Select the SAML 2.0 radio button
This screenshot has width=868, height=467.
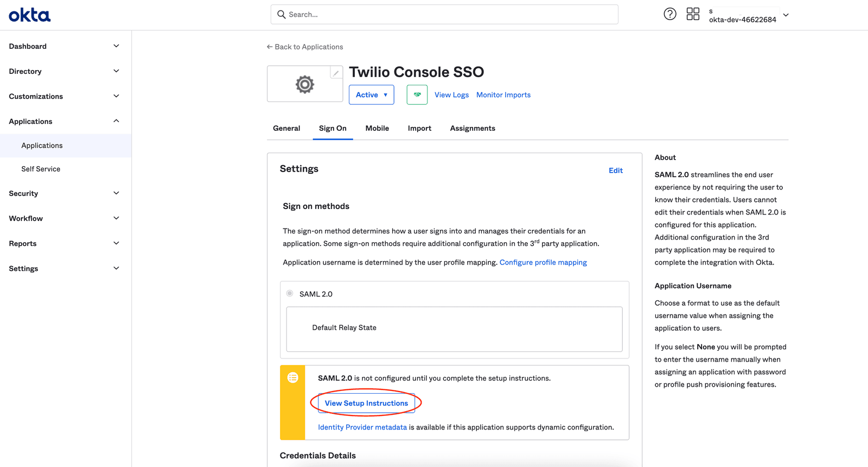tap(290, 293)
